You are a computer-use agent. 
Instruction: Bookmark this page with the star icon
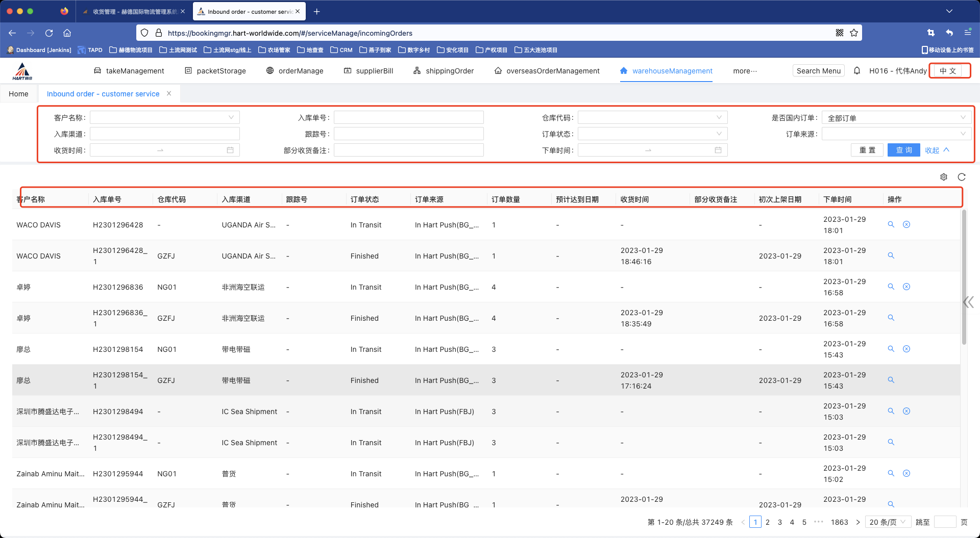pyautogui.click(x=854, y=33)
